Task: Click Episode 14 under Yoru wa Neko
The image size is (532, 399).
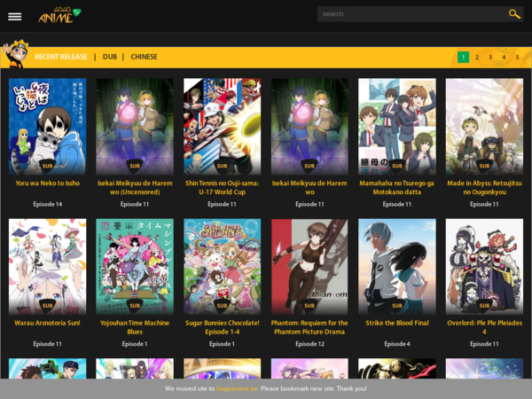Action: point(48,204)
